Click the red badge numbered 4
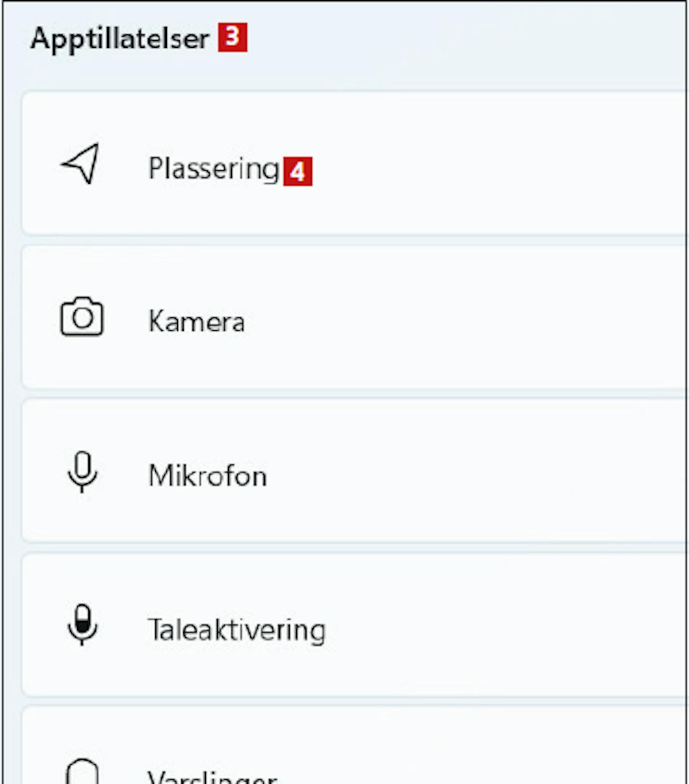 298,171
